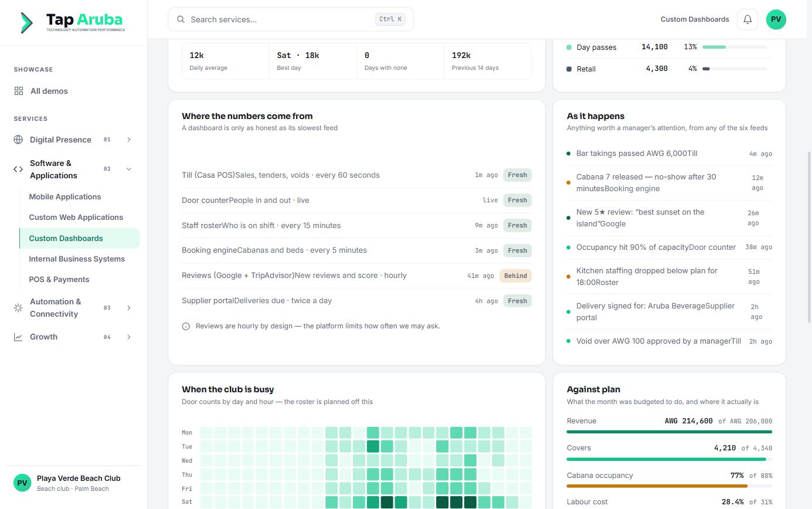Click the Software & Applications code icon
Screen dimensions: 812x509
(18, 169)
